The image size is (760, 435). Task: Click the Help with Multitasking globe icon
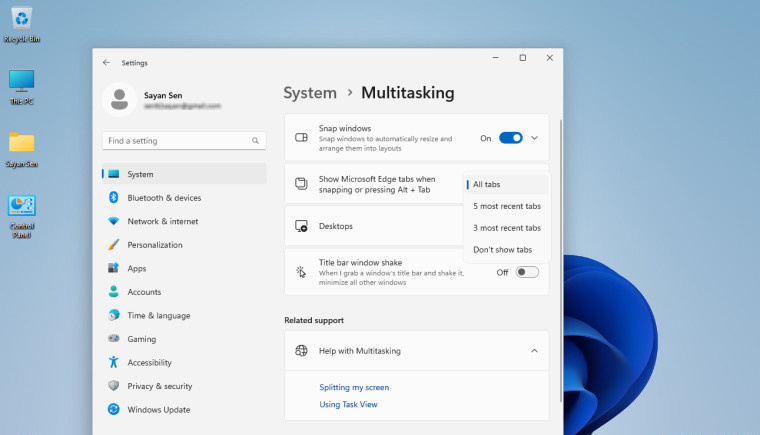point(301,351)
